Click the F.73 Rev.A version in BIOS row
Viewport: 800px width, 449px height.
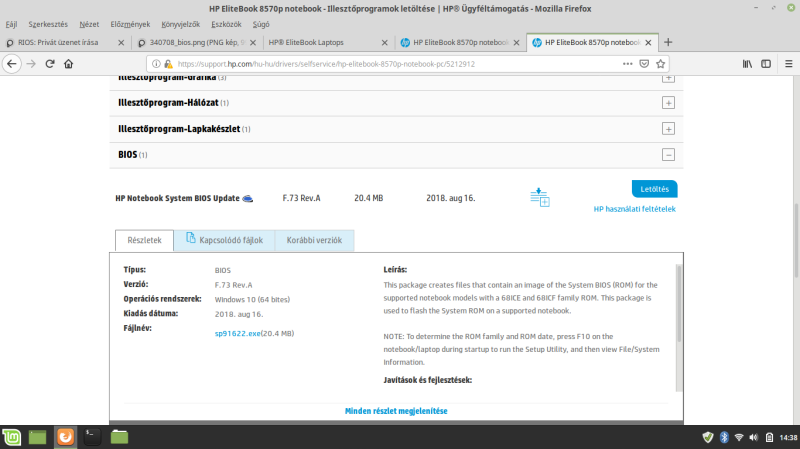click(x=302, y=198)
